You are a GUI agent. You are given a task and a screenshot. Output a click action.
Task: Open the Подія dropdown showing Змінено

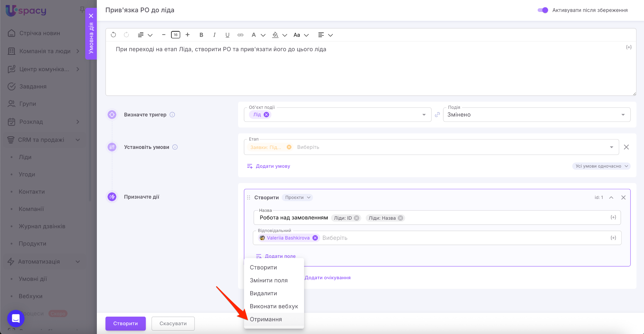coord(536,115)
